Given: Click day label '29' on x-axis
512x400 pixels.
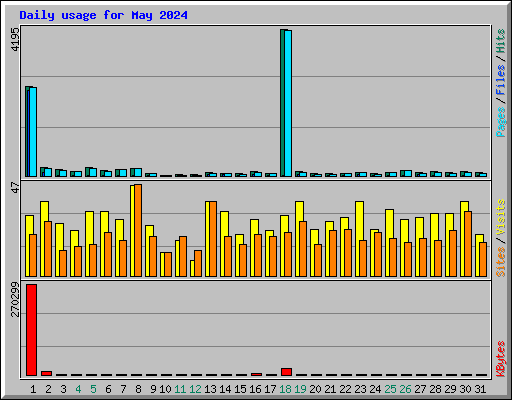Looking at the screenshot, I should point(450,389).
